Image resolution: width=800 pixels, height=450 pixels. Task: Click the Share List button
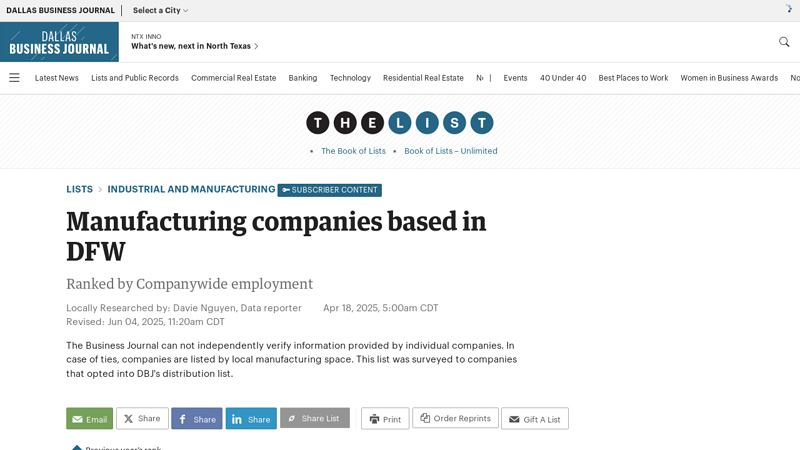(314, 418)
